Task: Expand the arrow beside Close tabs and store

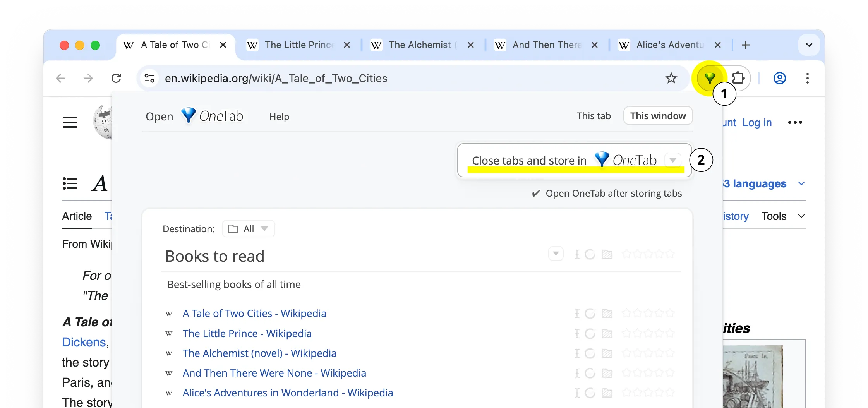Action: (x=673, y=160)
